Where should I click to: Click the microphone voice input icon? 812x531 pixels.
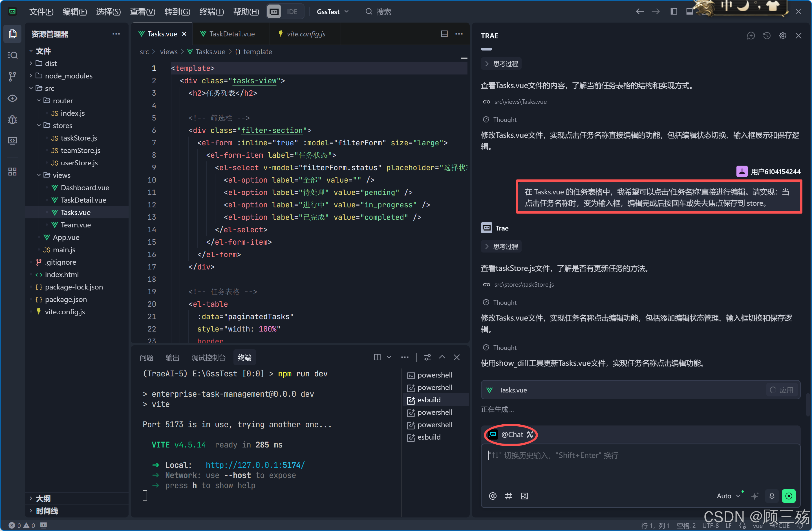click(772, 496)
